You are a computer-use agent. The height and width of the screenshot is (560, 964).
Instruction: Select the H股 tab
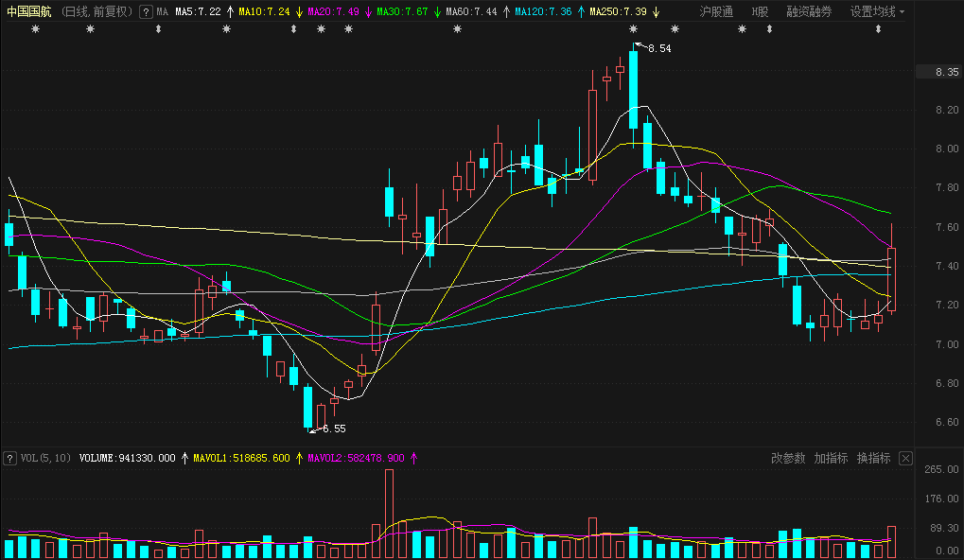point(760,11)
